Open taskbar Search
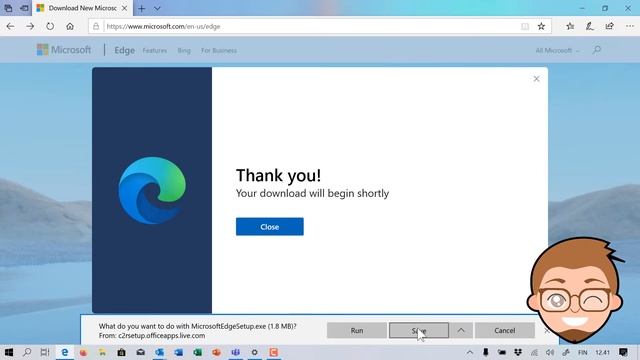The height and width of the screenshot is (360, 640). click(x=27, y=352)
